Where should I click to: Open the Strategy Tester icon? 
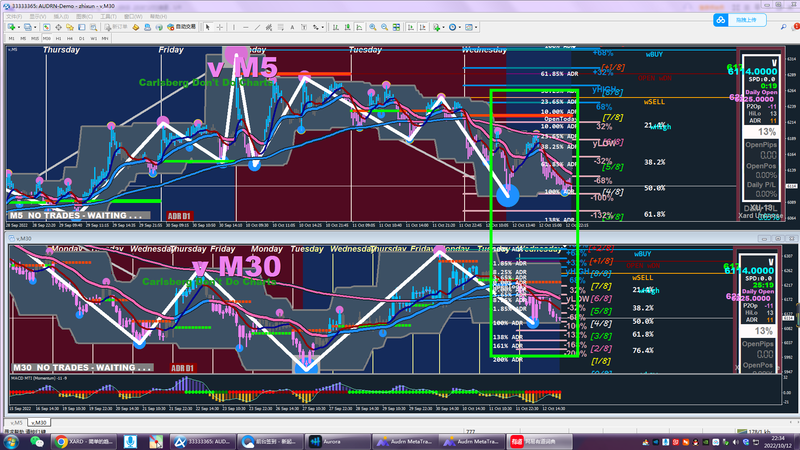[x=93, y=27]
